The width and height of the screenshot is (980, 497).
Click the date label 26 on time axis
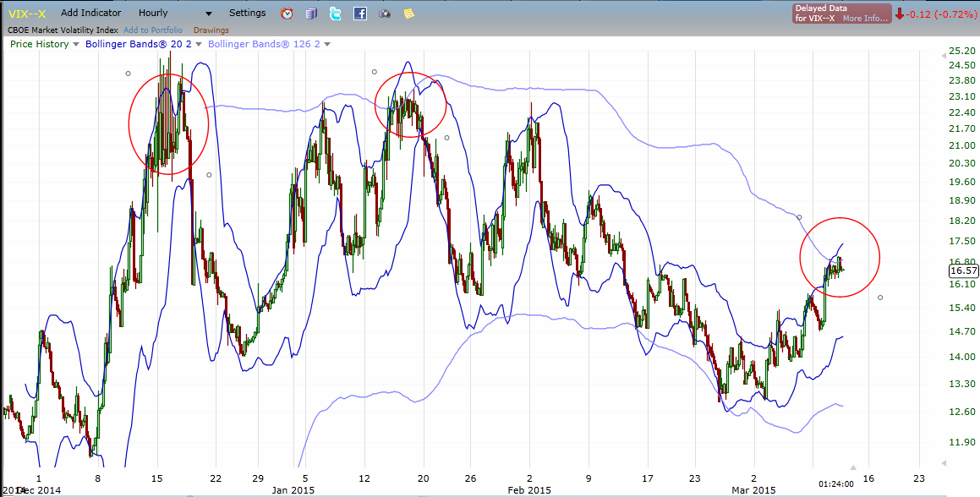pos(471,478)
